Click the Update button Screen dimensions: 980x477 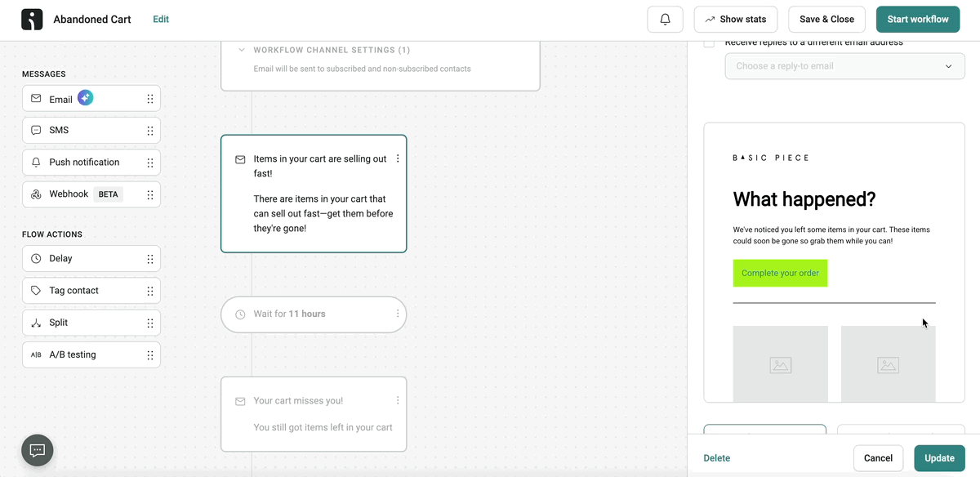[x=939, y=458]
